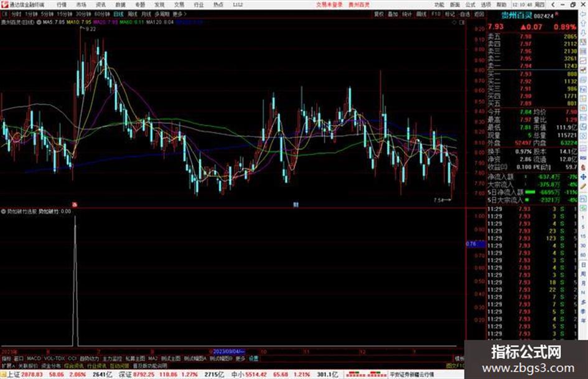Screen dimensions: 588x379
Task: Select the 月线 monthly period
Action: click(x=146, y=14)
